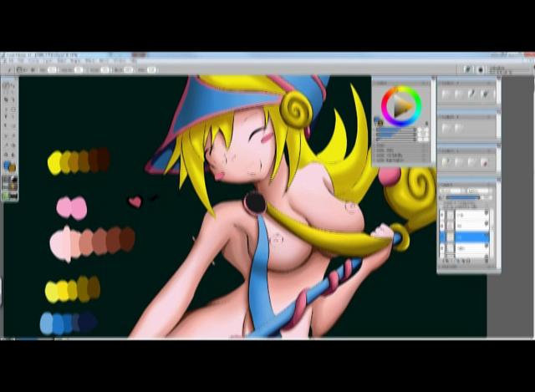This screenshot has height=392, width=535.
Task: Adjust the layer opacity slider
Action: click(x=462, y=197)
